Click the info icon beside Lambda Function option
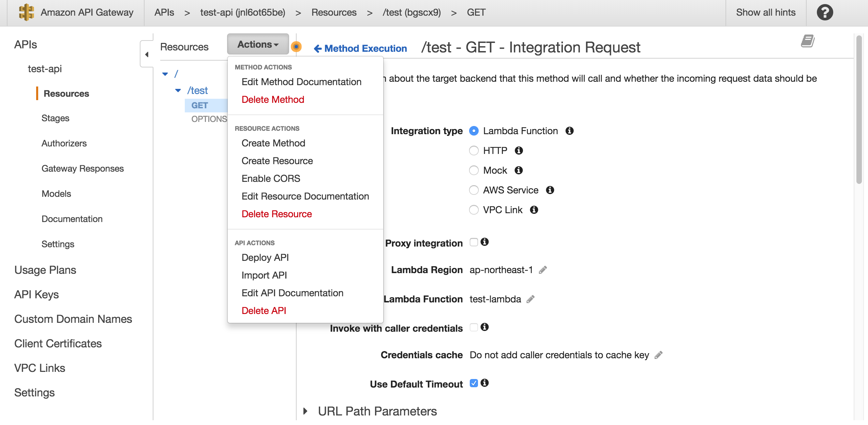Viewport: 868px width, 425px height. click(x=570, y=131)
